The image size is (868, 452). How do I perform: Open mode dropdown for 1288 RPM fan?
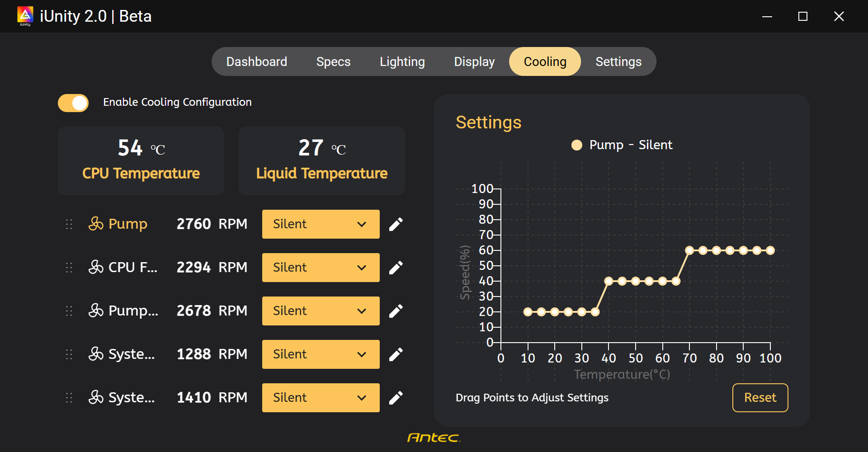[x=321, y=354]
